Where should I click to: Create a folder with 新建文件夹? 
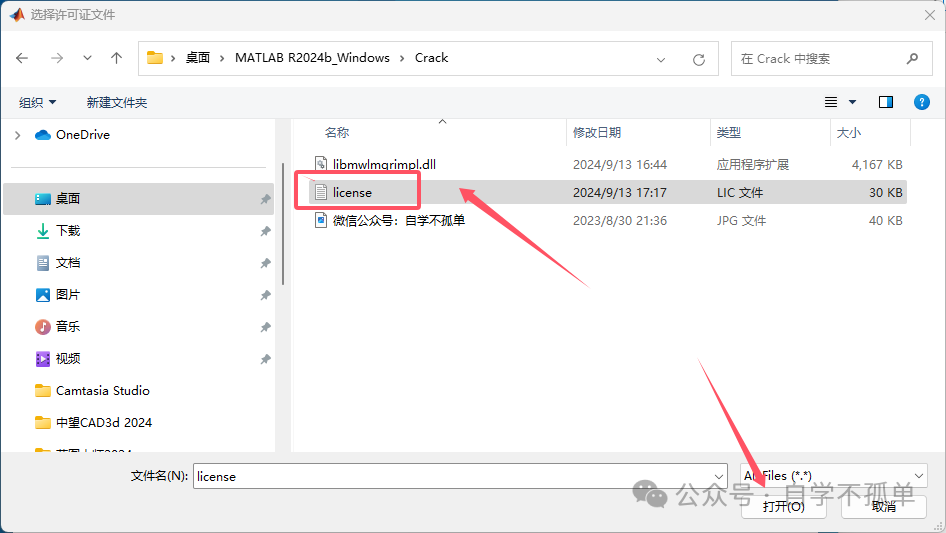point(116,103)
